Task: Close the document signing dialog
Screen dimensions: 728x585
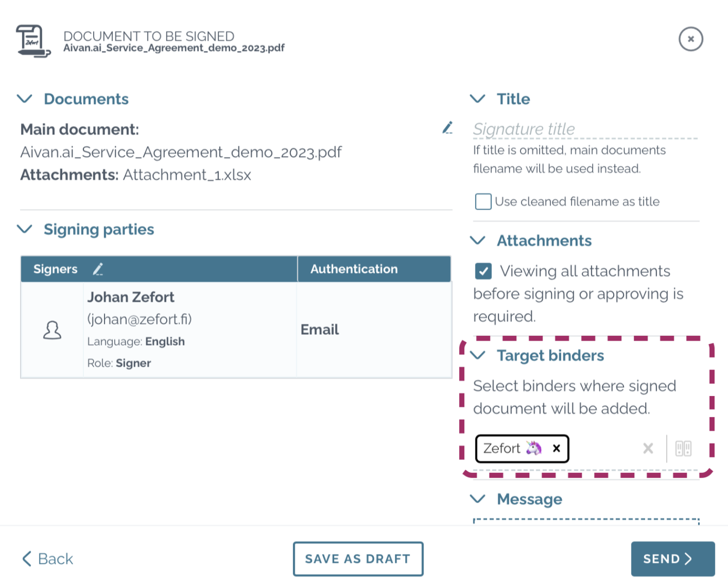Action: [x=691, y=39]
